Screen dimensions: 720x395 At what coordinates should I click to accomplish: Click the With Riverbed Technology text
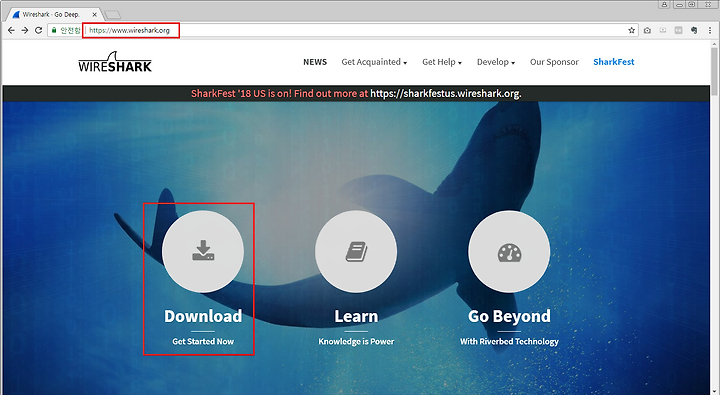[509, 342]
